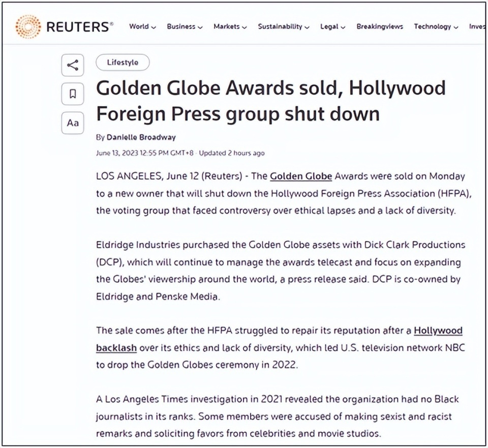Screen dimensions: 488x448
Task: Open text size options with Aa button
Action: tap(73, 123)
